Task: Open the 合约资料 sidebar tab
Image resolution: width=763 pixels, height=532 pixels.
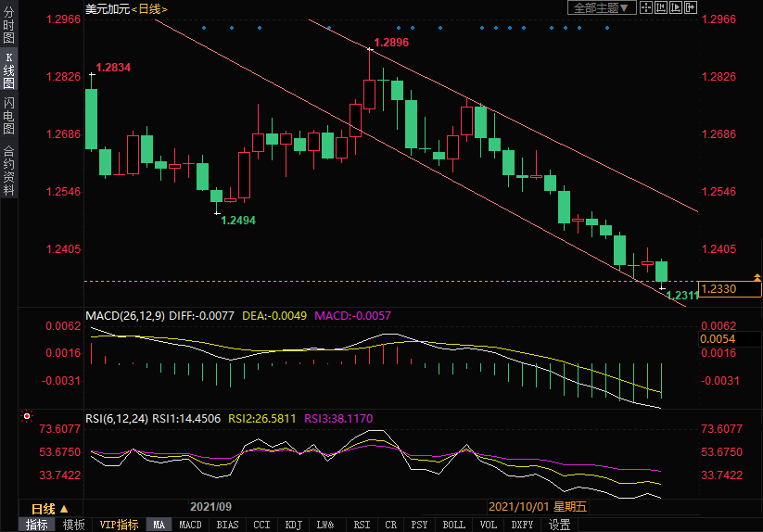Action: click(8, 170)
